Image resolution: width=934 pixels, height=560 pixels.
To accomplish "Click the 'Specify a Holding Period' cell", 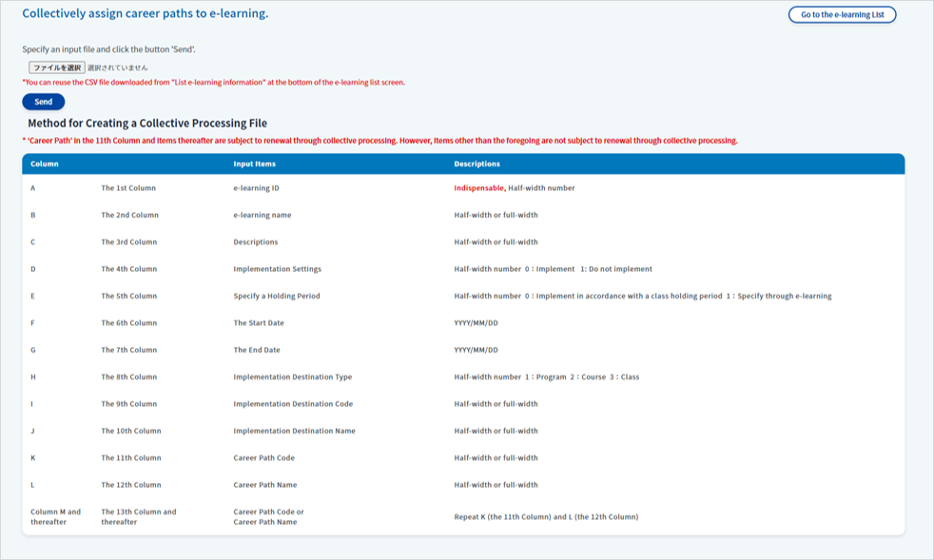I will [x=277, y=296].
